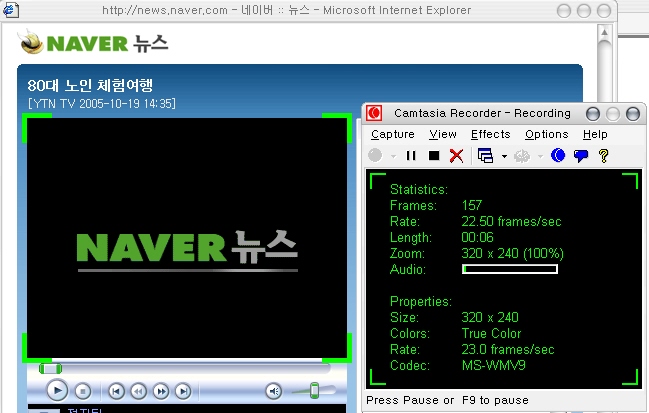Click the NAVER 뉴스 video display area

[x=187, y=238]
